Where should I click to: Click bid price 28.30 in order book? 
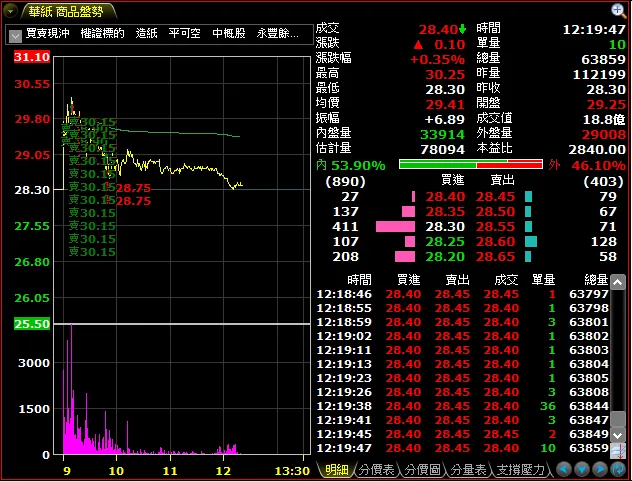tap(445, 227)
